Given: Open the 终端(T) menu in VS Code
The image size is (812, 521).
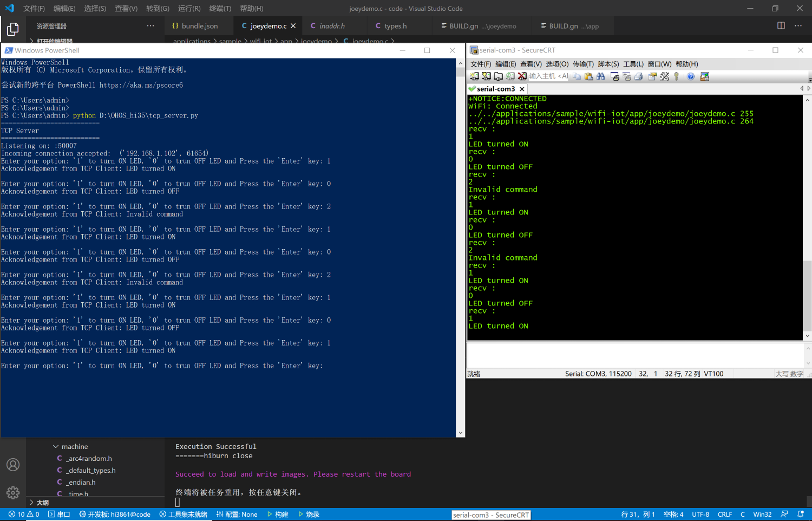Looking at the screenshot, I should (x=220, y=8).
